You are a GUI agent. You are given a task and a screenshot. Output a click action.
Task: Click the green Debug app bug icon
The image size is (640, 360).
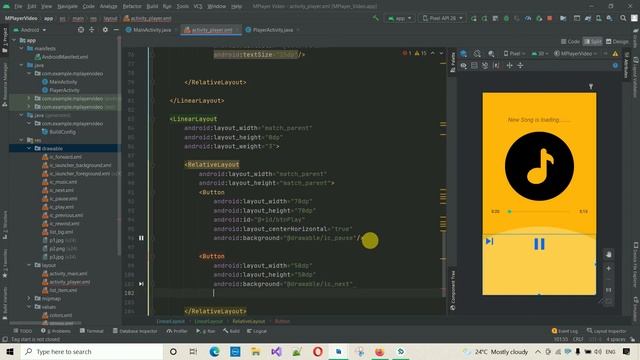click(x=506, y=18)
